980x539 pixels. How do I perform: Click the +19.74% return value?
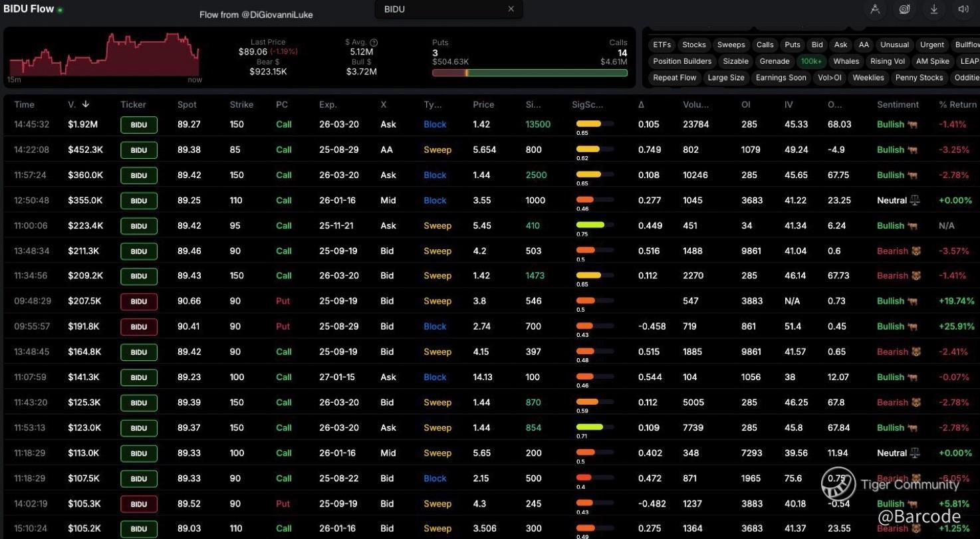957,301
